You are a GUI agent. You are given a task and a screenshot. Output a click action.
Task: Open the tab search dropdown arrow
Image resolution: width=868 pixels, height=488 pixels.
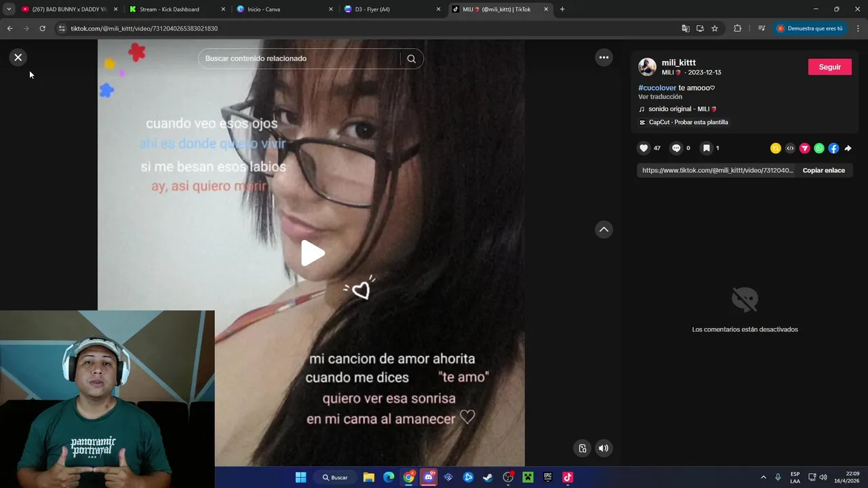[9, 9]
